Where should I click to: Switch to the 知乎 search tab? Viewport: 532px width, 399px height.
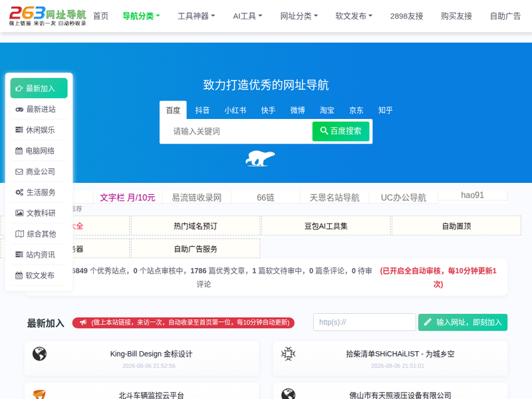coord(386,110)
